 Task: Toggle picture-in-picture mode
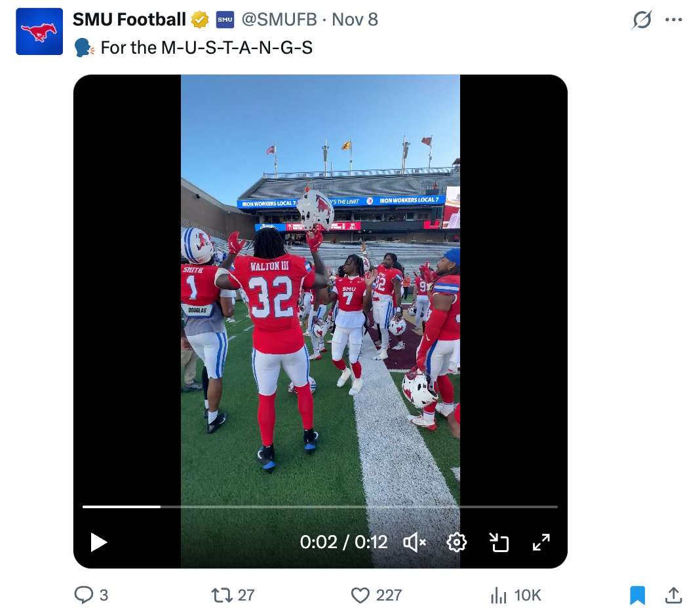pos(499,542)
